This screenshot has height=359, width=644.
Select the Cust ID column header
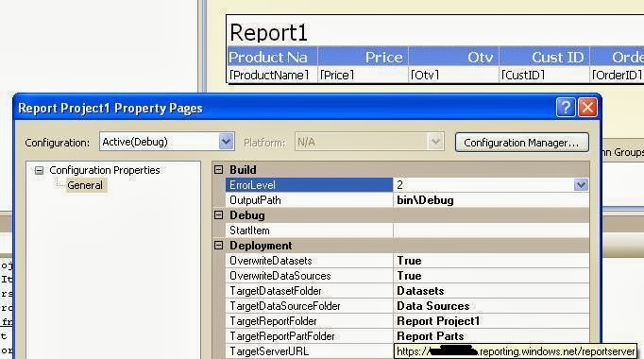coord(544,57)
